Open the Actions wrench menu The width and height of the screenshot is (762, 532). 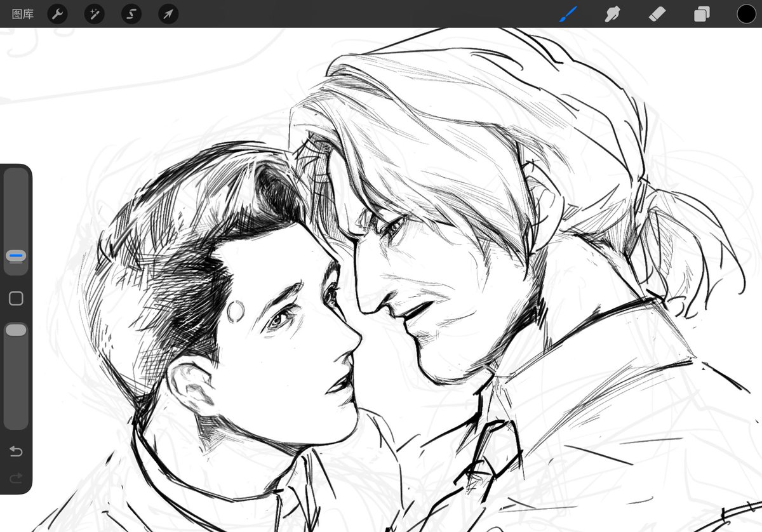(58, 14)
